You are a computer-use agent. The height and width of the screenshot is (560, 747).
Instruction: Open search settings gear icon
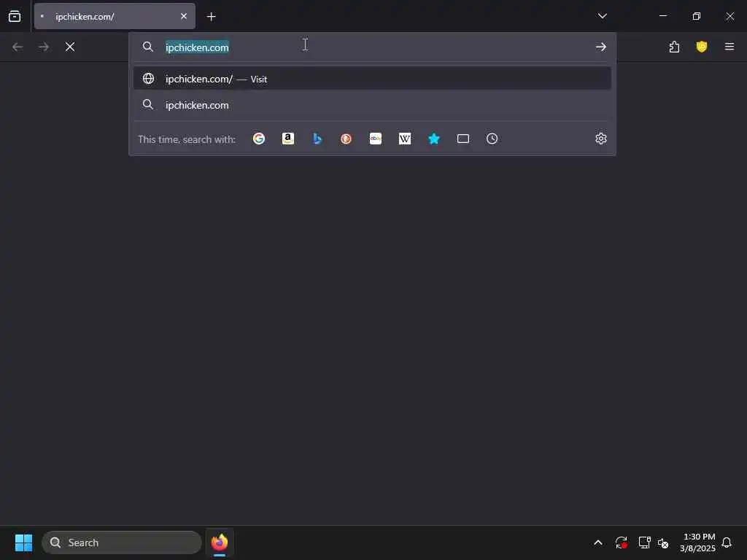(x=601, y=139)
